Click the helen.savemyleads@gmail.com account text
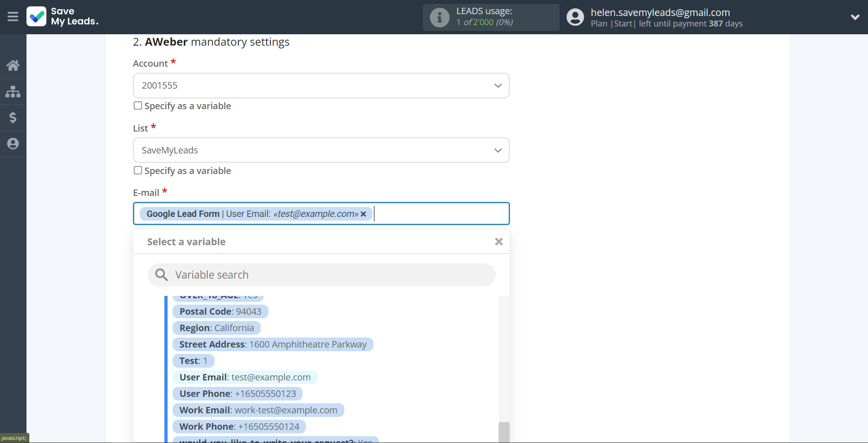868x443 pixels. [660, 12]
